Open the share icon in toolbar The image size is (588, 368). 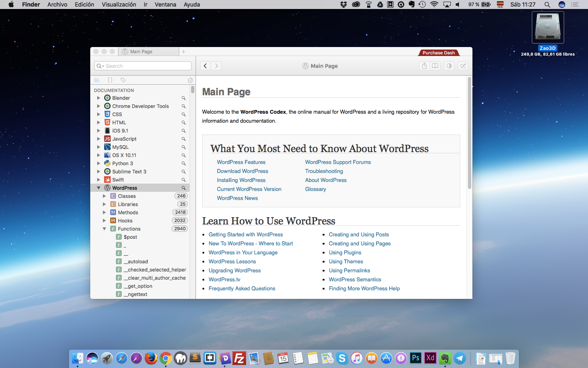(x=424, y=66)
